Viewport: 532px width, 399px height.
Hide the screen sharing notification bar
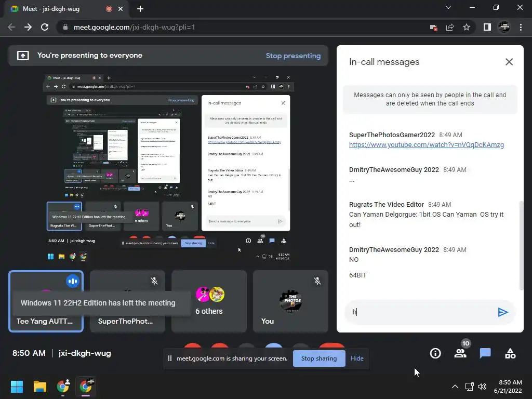[357, 358]
